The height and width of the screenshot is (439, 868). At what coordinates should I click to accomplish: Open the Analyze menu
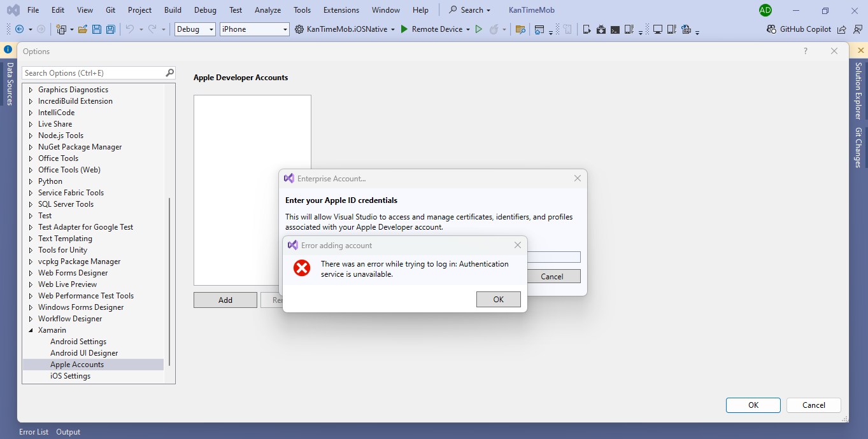point(267,10)
